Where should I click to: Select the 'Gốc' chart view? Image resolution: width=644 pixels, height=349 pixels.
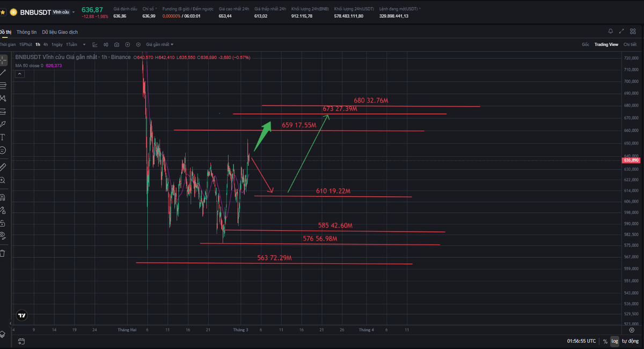pyautogui.click(x=586, y=44)
